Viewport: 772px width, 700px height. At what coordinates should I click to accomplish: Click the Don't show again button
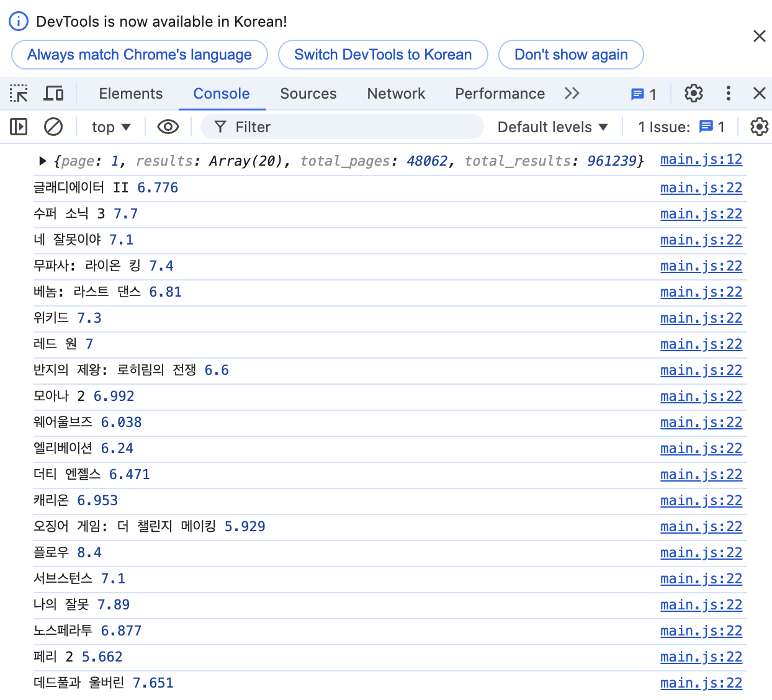(571, 55)
